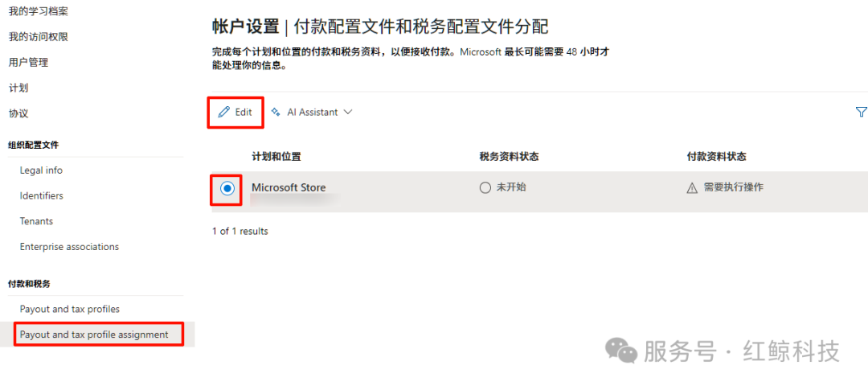Image resolution: width=868 pixels, height=386 pixels.
Task: Open Payout and tax profiles
Action: tap(70, 309)
